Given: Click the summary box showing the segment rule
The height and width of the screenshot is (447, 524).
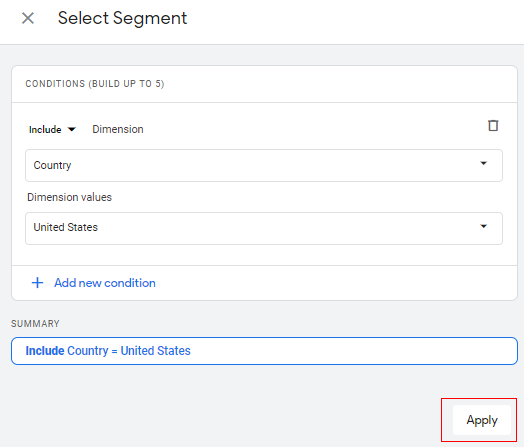Looking at the screenshot, I should [x=264, y=351].
